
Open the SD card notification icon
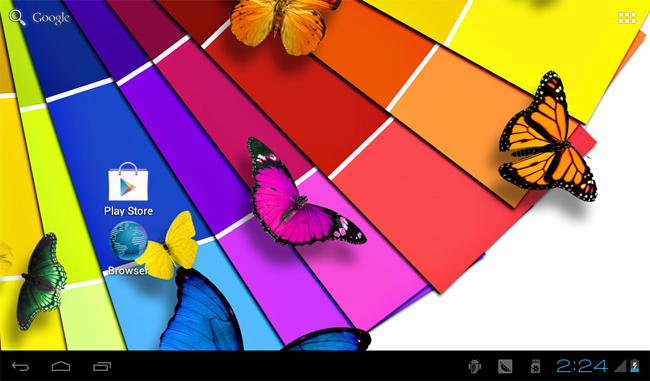coord(535,366)
